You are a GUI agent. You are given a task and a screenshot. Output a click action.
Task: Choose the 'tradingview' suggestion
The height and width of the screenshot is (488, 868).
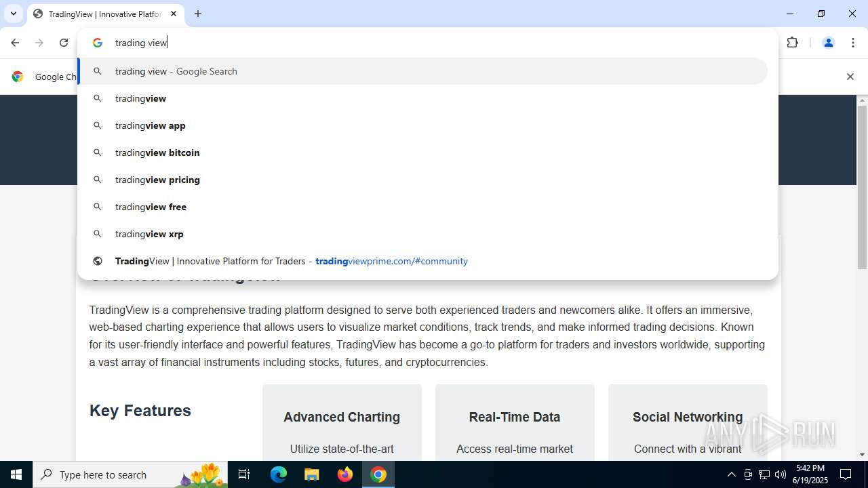[x=422, y=98]
